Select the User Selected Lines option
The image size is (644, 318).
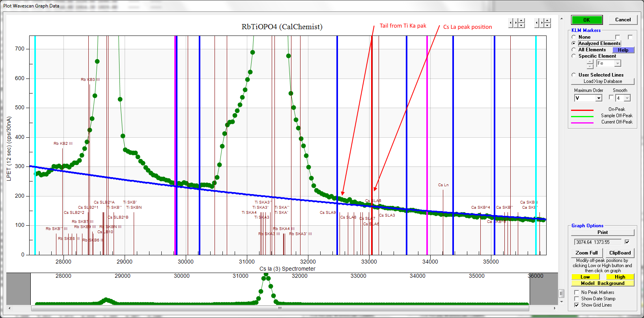574,75
